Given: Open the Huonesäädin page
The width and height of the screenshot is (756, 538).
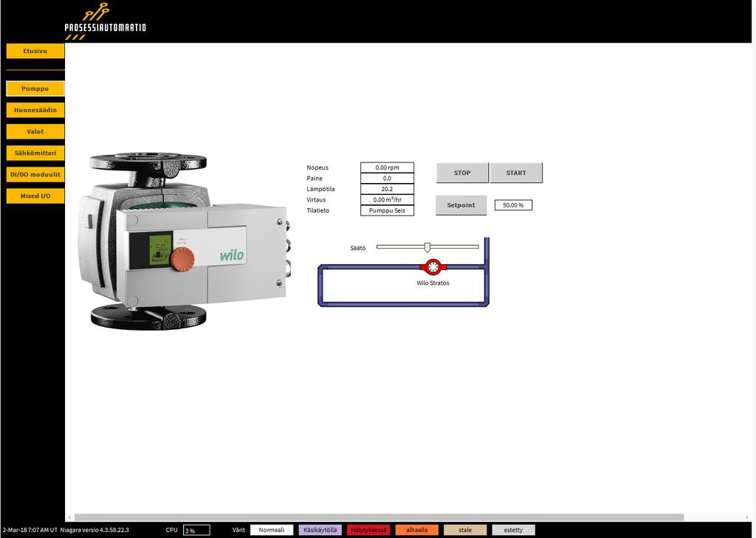Looking at the screenshot, I should [35, 110].
